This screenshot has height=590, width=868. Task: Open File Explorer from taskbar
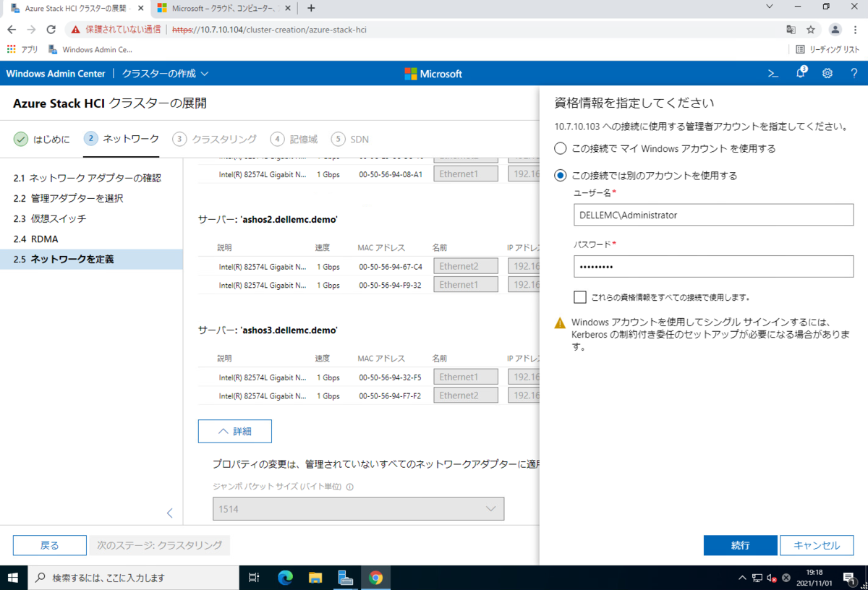(x=315, y=578)
